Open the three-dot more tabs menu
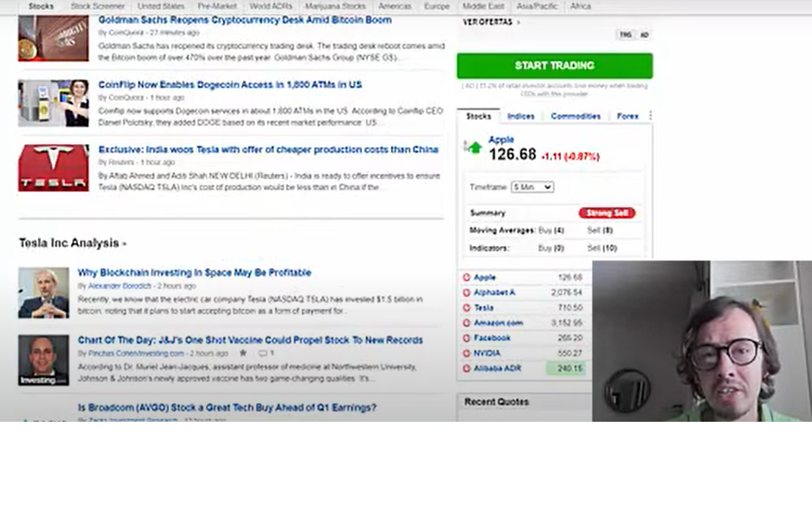This screenshot has width=812, height=516. [650, 116]
